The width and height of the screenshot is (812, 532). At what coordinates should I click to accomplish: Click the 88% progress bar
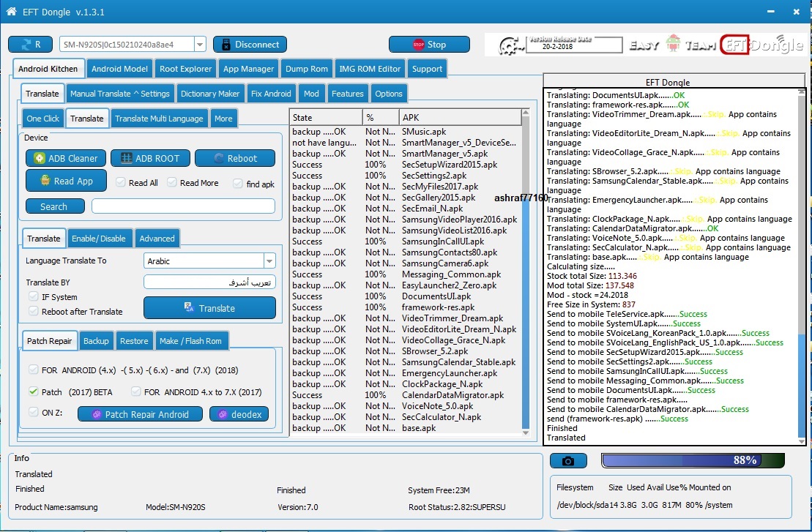[x=693, y=460]
